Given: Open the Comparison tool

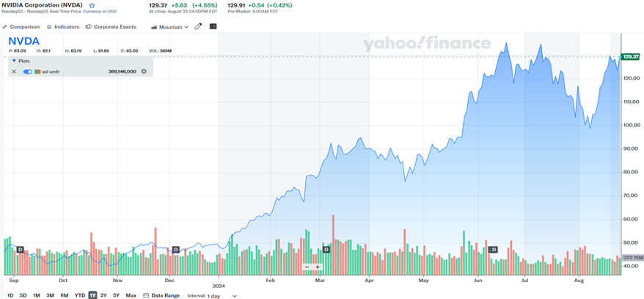Looking at the screenshot, I should click(21, 26).
